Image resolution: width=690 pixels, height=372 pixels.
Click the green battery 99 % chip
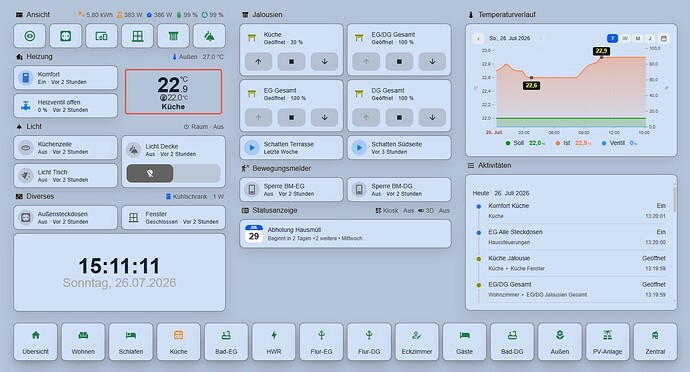(x=187, y=15)
